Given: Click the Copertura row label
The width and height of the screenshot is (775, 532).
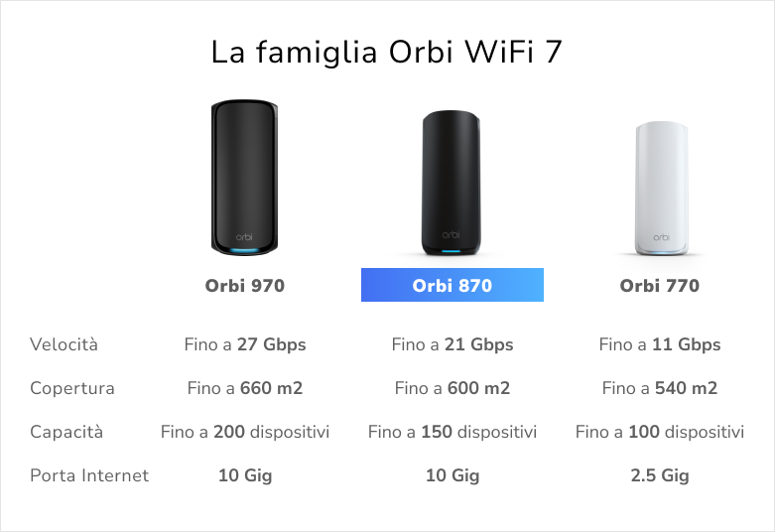Looking at the screenshot, I should click(x=72, y=388).
